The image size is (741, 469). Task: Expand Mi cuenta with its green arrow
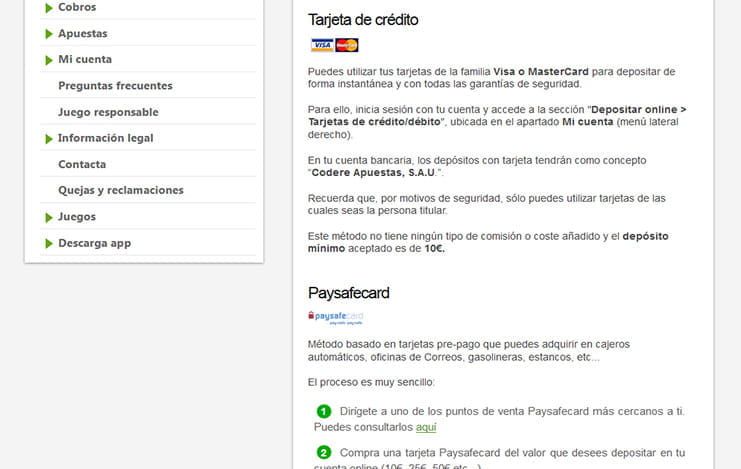click(x=49, y=60)
